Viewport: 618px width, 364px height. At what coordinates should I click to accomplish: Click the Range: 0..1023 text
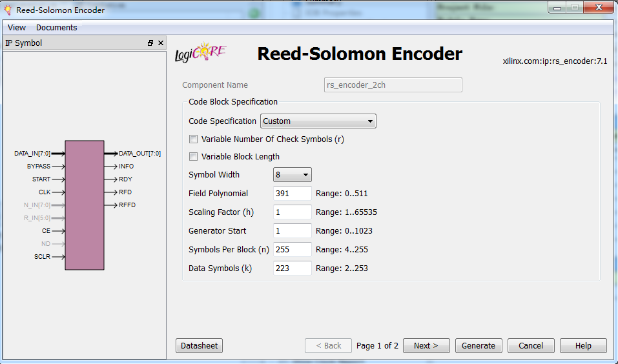(344, 231)
